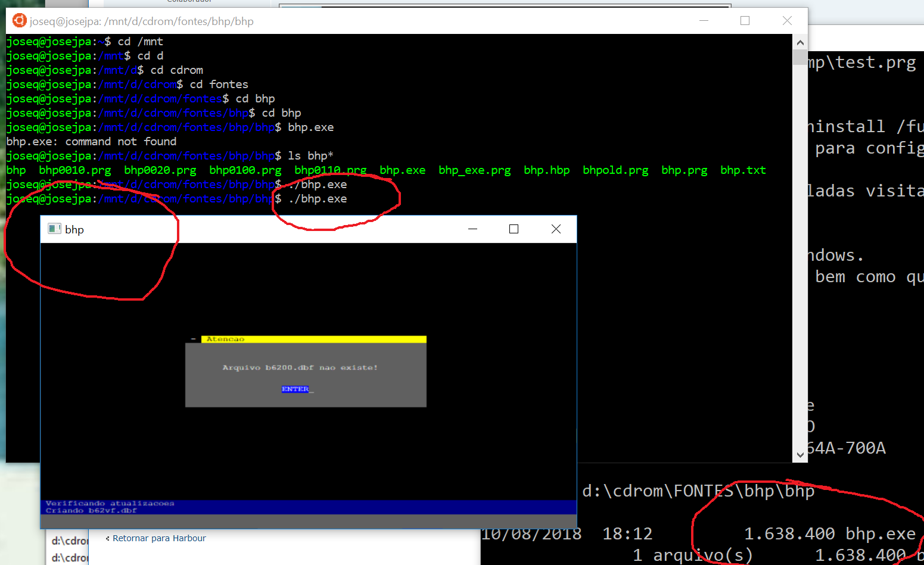Click 'bhp.hbp' in the terminal listing
924x565 pixels.
(x=547, y=170)
